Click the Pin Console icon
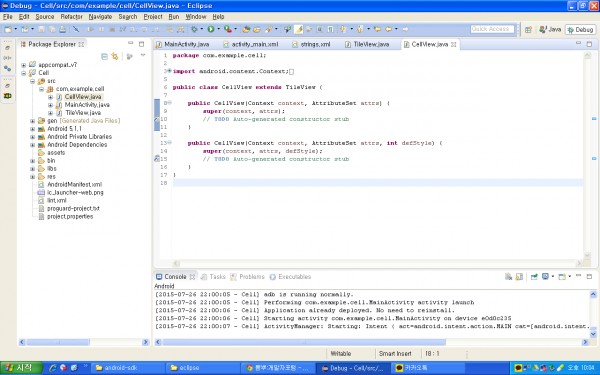600x375 pixels. click(x=534, y=277)
